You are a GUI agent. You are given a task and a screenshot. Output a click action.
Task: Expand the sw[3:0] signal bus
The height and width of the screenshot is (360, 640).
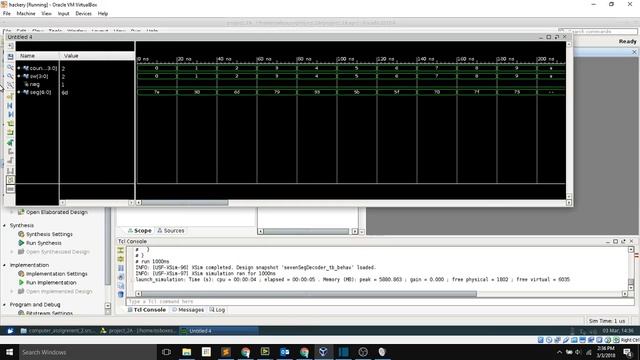19,76
